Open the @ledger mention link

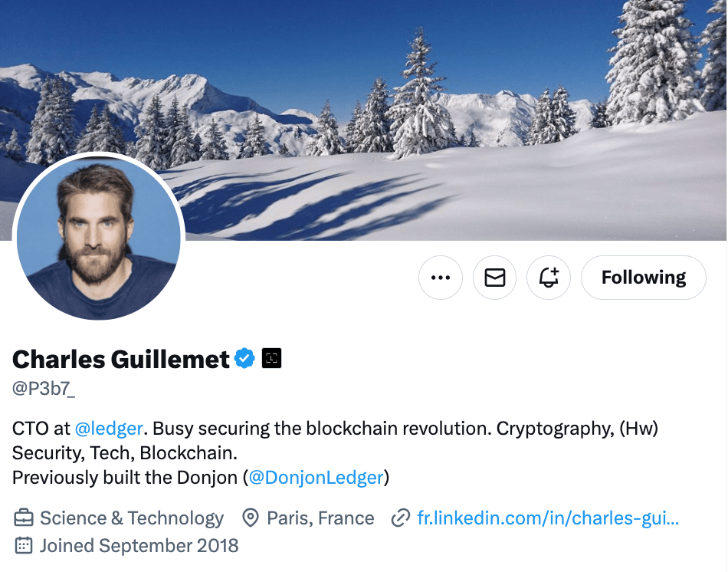click(x=109, y=429)
